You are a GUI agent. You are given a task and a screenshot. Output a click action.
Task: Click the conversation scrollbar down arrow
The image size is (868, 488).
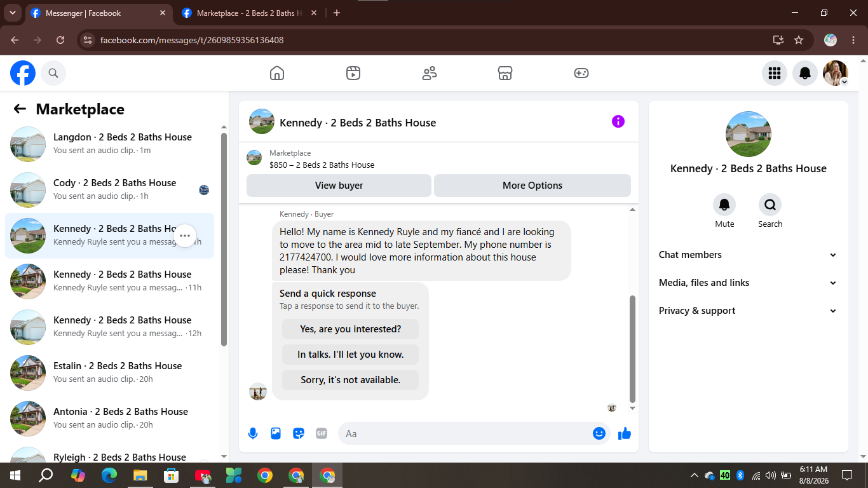[632, 408]
